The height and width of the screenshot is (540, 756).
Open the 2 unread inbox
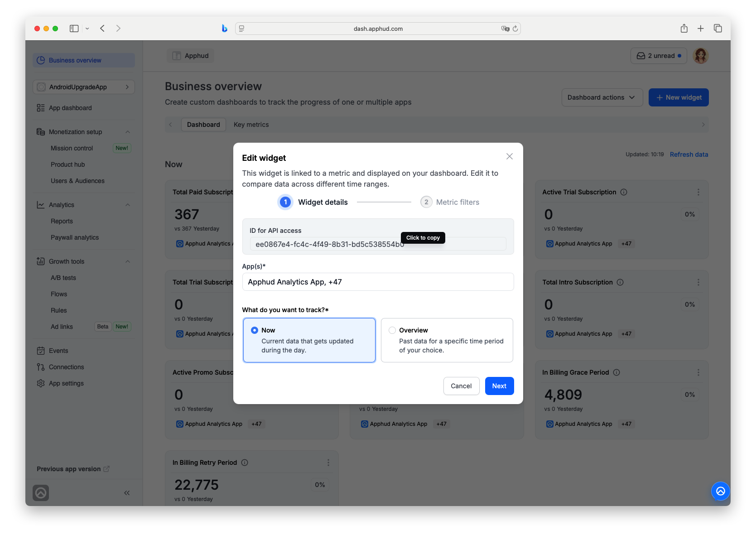tap(659, 56)
